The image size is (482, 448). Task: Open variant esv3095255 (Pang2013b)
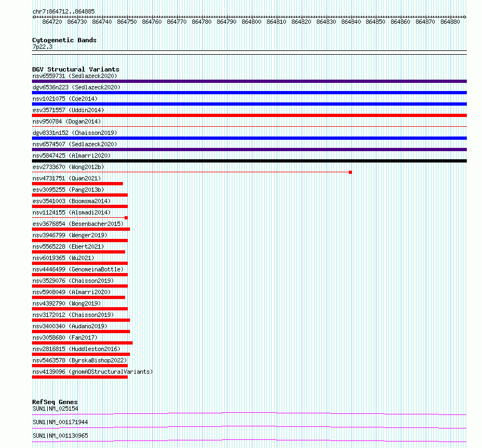(x=68, y=190)
